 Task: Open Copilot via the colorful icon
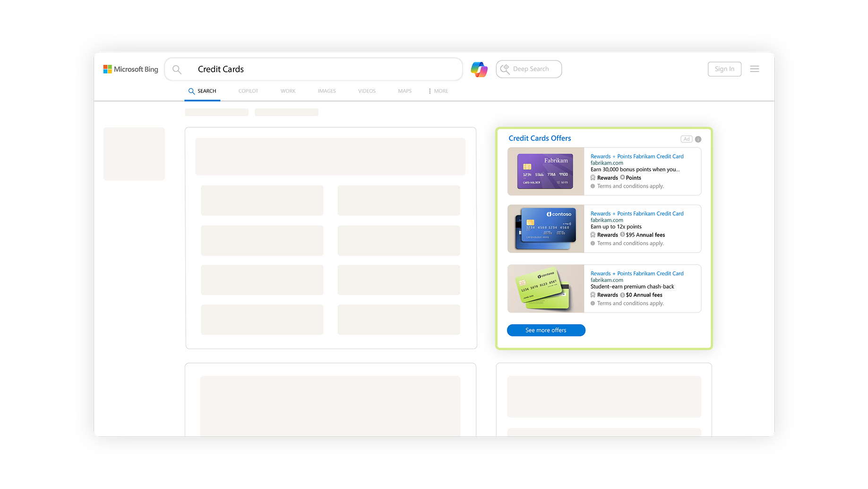point(479,69)
